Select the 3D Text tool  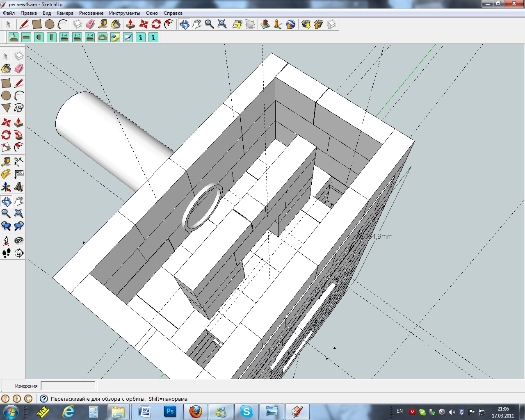pyautogui.click(x=19, y=187)
